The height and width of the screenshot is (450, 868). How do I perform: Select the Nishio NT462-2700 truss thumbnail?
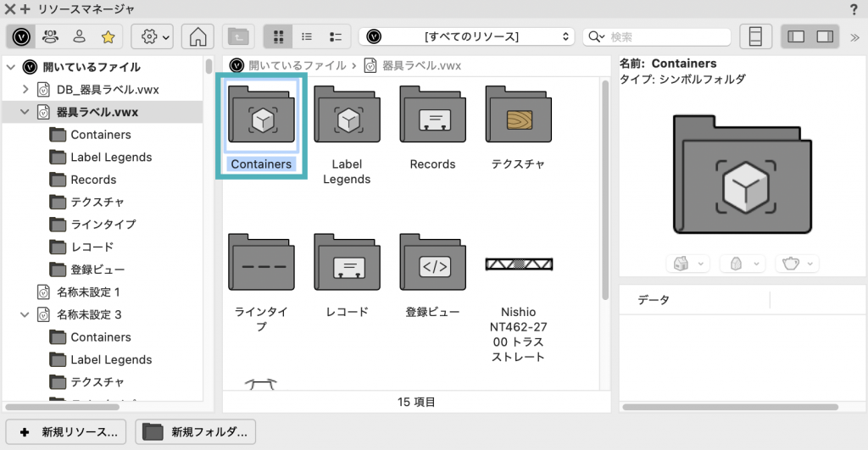tap(518, 265)
